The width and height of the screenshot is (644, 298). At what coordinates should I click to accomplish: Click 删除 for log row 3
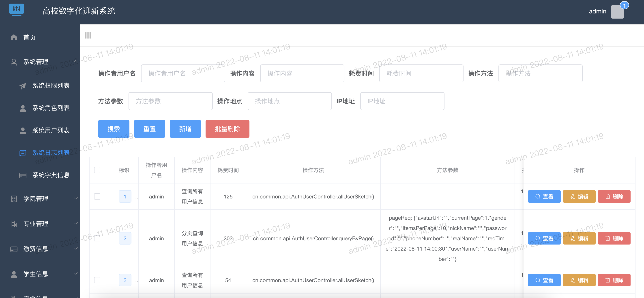coord(614,280)
